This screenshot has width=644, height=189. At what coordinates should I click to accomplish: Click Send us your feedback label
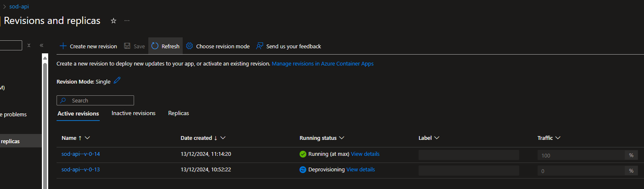[x=294, y=46]
